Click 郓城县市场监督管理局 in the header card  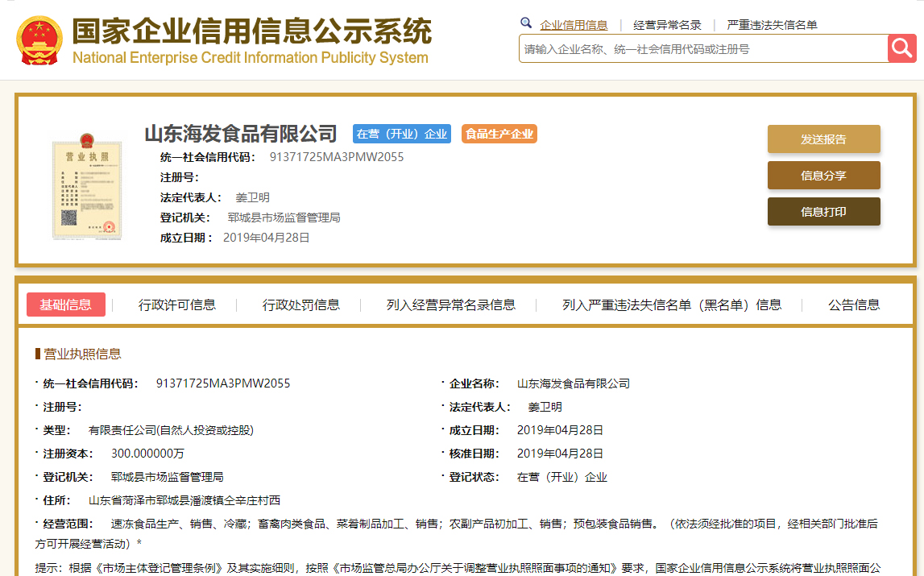(x=284, y=218)
